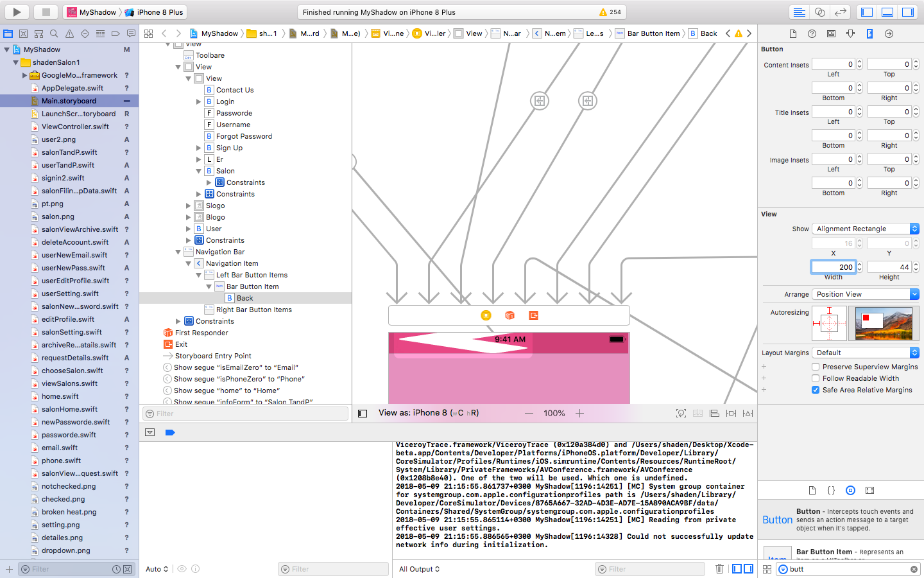
Task: Stop the running MyShadow app
Action: coord(46,12)
